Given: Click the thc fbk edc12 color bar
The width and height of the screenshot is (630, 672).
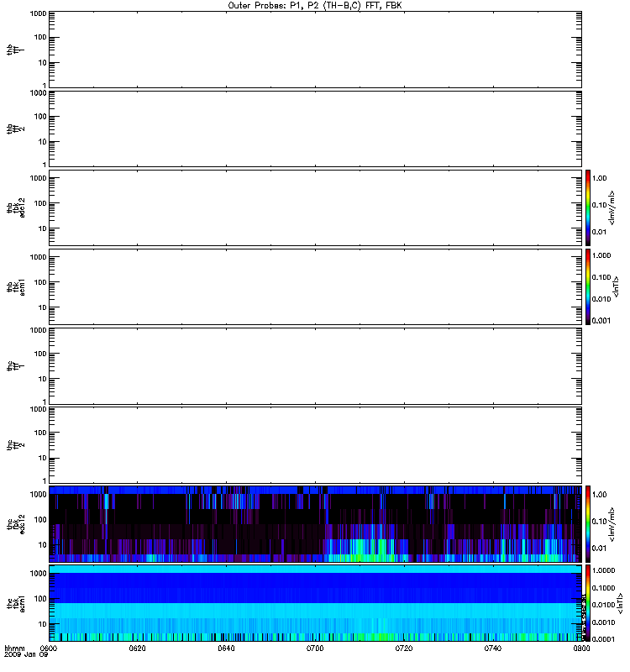Looking at the screenshot, I should click(588, 523).
